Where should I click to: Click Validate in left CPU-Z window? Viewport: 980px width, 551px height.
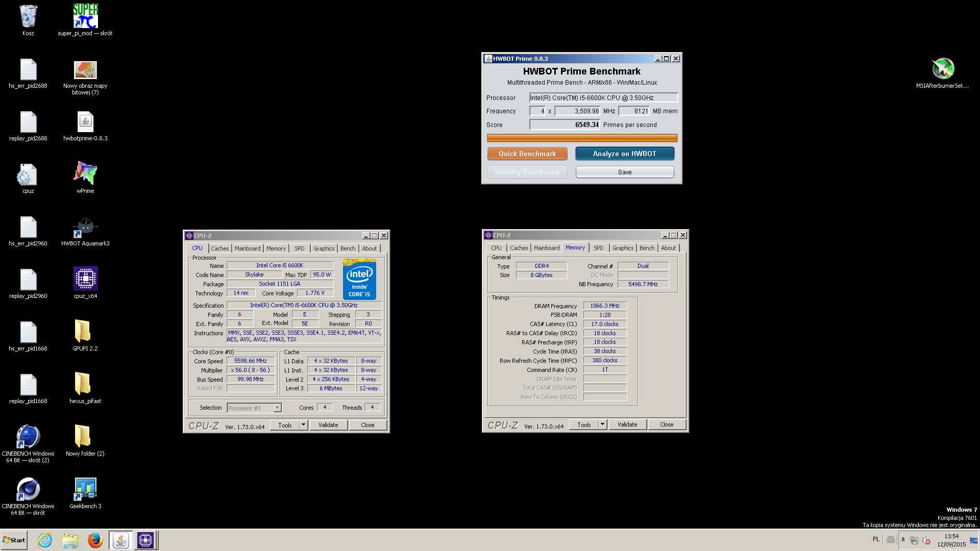[x=328, y=425]
